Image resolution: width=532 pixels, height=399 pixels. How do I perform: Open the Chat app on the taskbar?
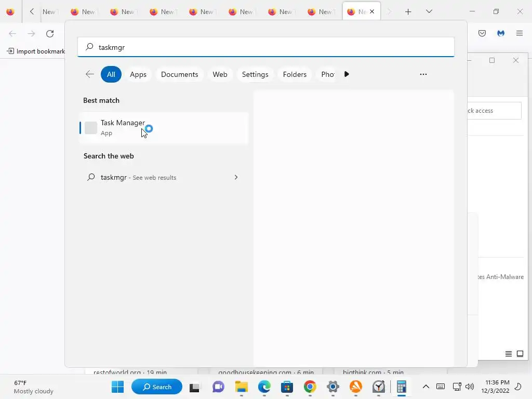click(218, 387)
